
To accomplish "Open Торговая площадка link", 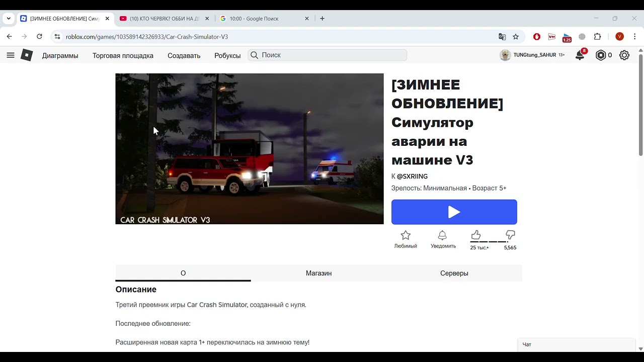I will pyautogui.click(x=123, y=56).
